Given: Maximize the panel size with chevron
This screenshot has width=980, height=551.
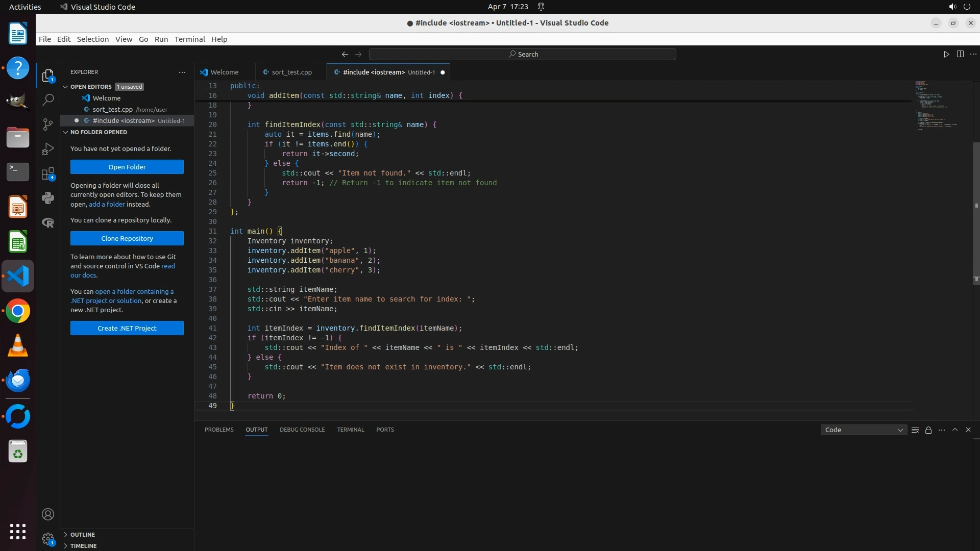Looking at the screenshot, I should [x=955, y=430].
